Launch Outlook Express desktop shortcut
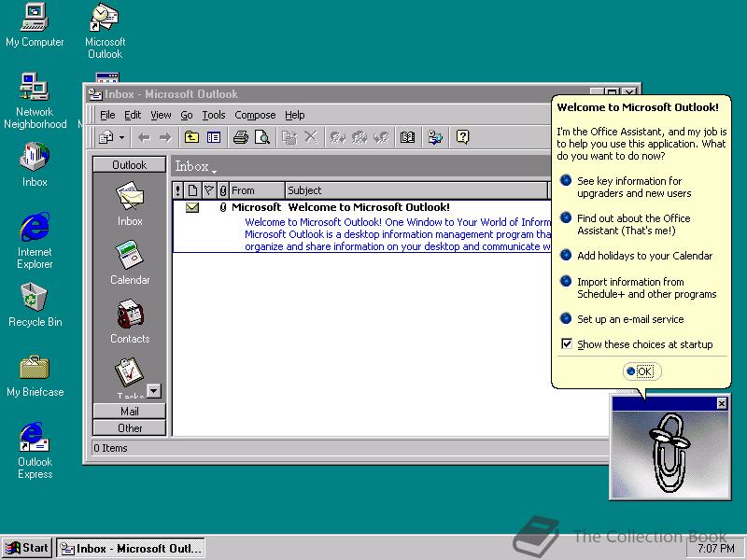The image size is (747, 560). 35,451
